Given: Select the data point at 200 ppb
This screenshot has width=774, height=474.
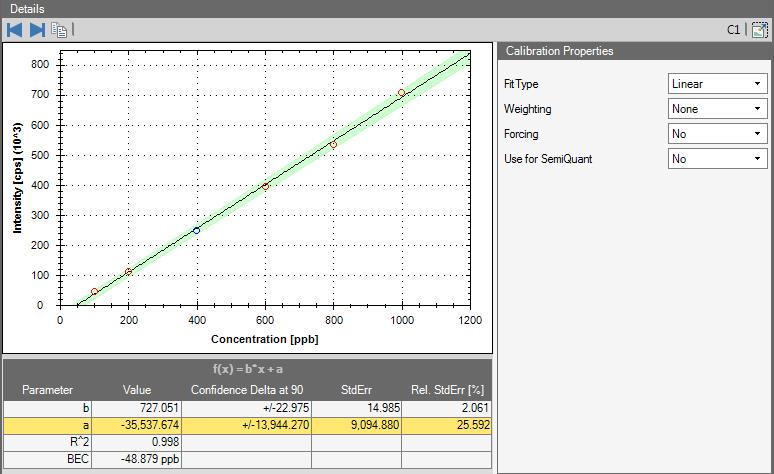Looking at the screenshot, I should point(128,272).
